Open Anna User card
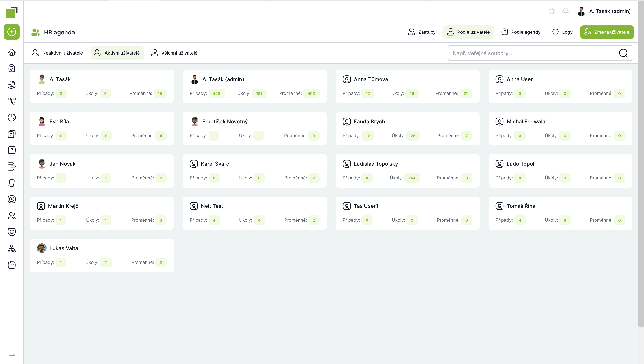Image resolution: width=644 pixels, height=364 pixels. pyautogui.click(x=560, y=86)
